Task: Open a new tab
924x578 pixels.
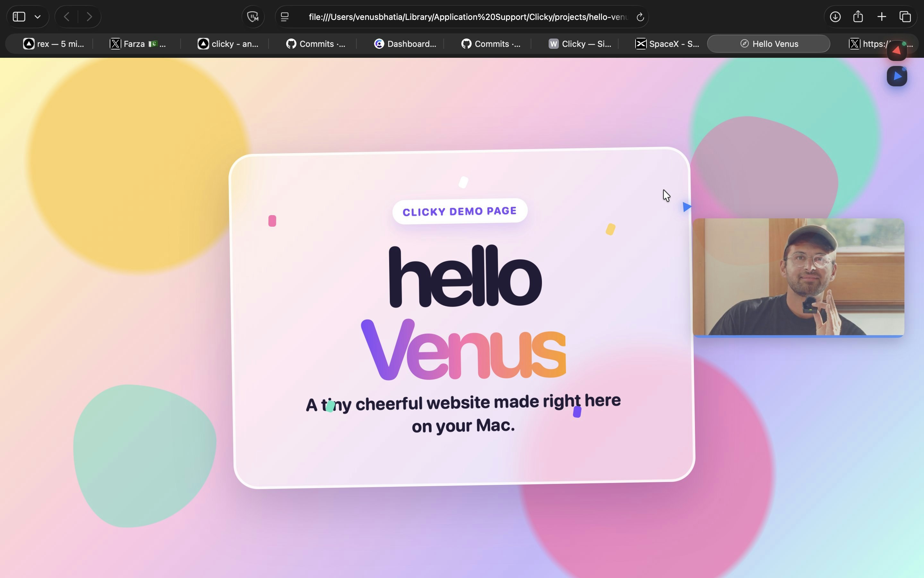Action: pyautogui.click(x=882, y=17)
